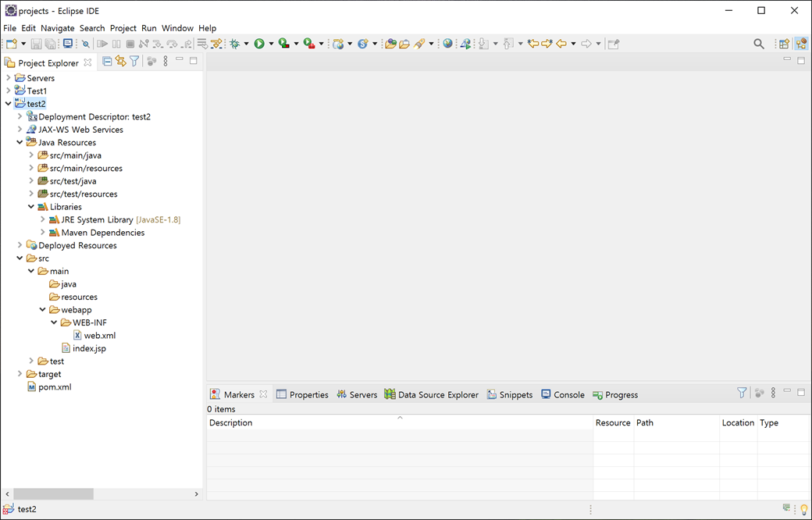Image resolution: width=812 pixels, height=520 pixels.
Task: Open dropdown arrow next to Debug icon
Action: (x=247, y=44)
